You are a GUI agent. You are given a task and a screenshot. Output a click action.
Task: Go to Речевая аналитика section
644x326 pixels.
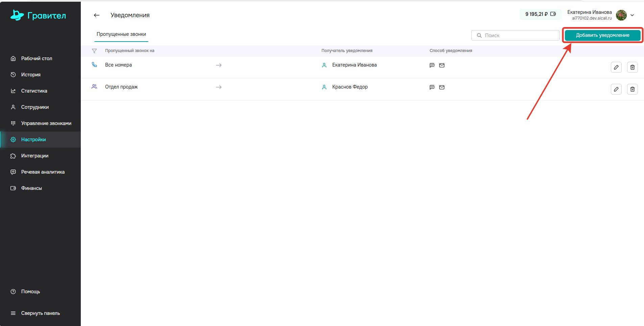(x=43, y=172)
